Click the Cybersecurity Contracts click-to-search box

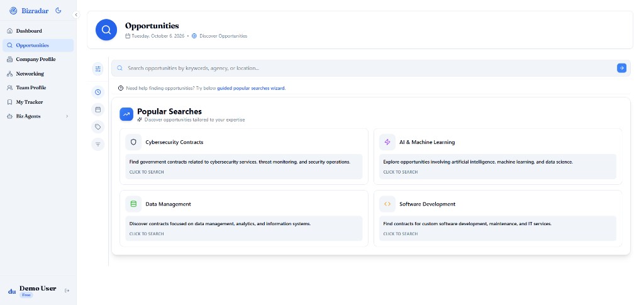[x=244, y=167]
